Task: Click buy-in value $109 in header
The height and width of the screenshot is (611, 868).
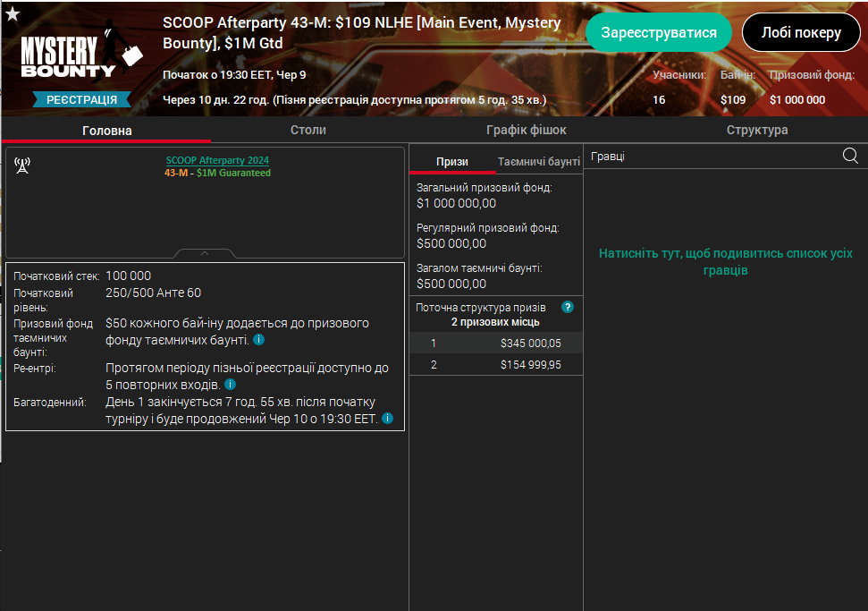Action: tap(733, 99)
